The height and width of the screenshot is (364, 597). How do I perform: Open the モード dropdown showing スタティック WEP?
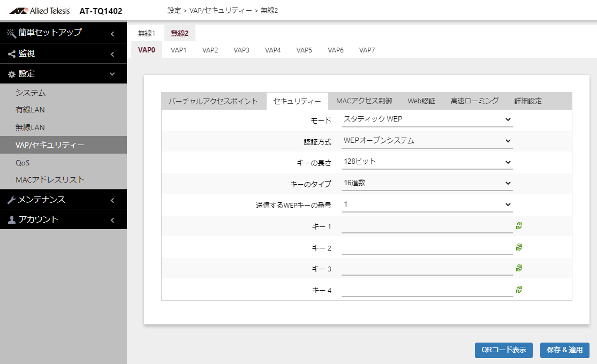[427, 119]
